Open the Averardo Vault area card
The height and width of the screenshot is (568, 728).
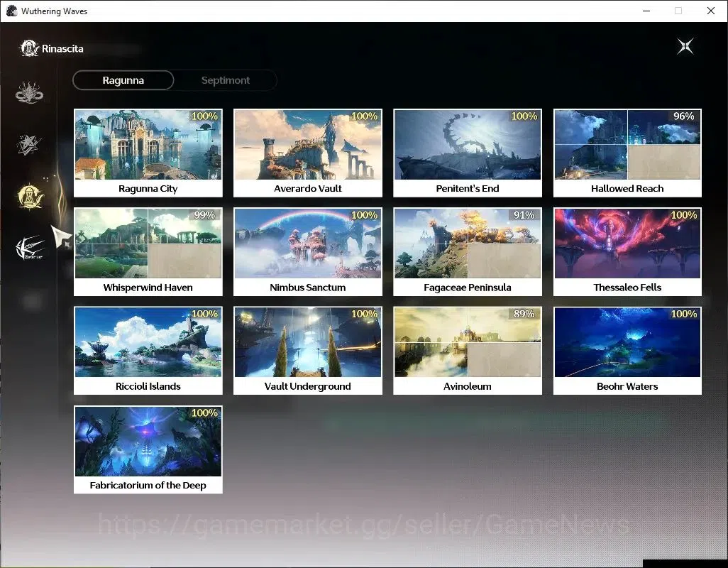308,153
